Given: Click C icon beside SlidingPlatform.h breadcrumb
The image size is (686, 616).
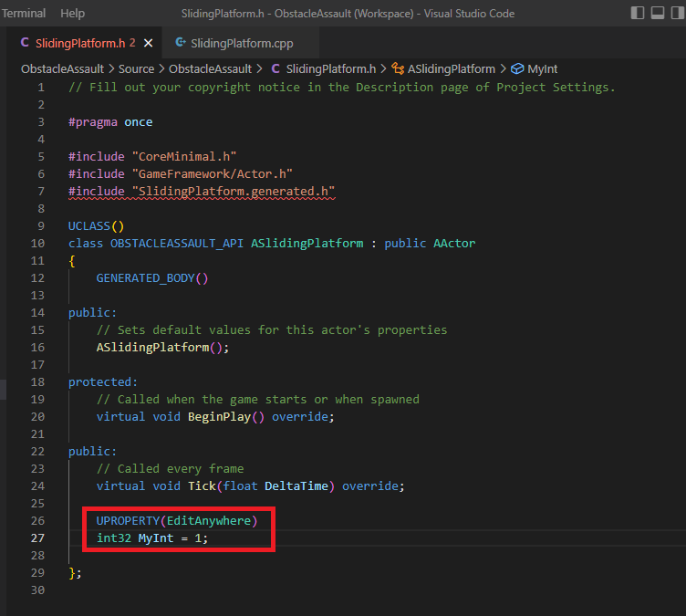Looking at the screenshot, I should tap(275, 68).
